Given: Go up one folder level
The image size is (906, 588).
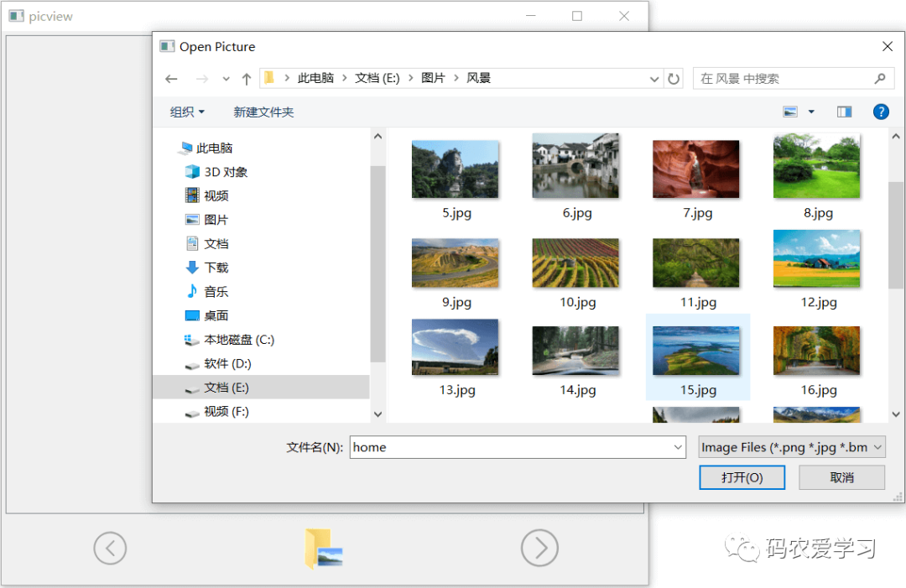Looking at the screenshot, I should pyautogui.click(x=247, y=79).
